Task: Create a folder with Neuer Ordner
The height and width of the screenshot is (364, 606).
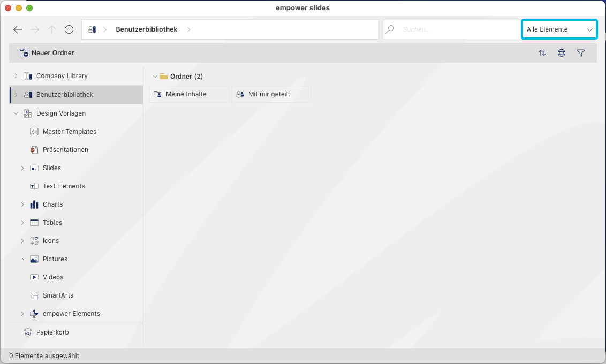Action: tap(47, 53)
